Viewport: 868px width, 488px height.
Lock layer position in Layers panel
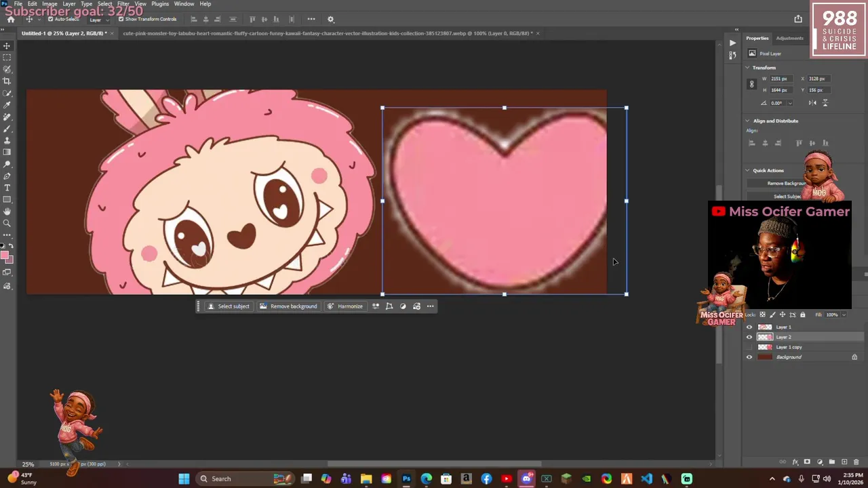coord(783,314)
